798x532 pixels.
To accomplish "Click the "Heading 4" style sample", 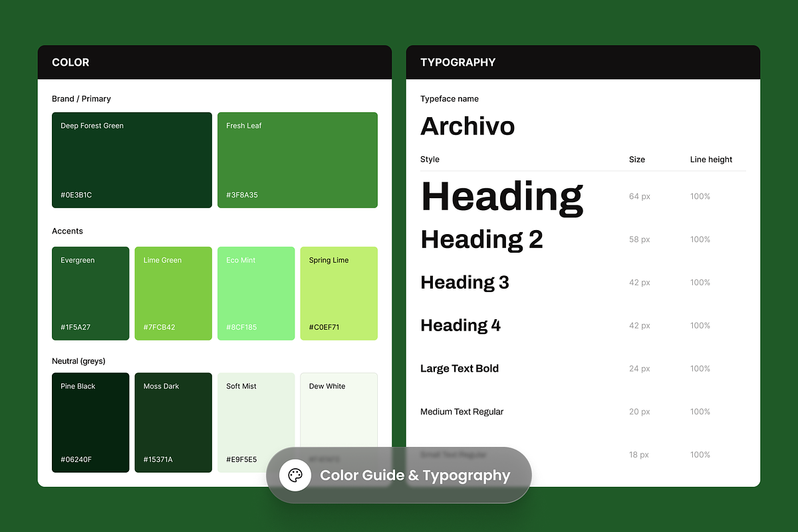I will 460,326.
